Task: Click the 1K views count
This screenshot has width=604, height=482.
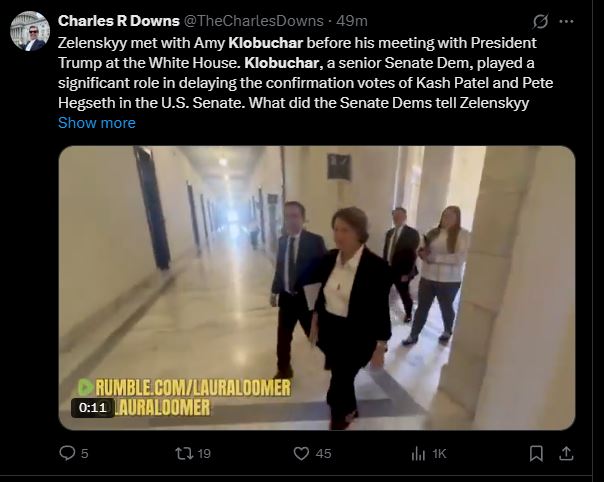Action: [x=439, y=454]
